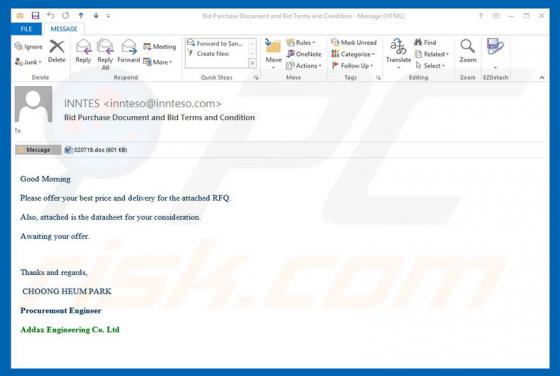560x376 pixels.
Task: Select the MESSAGE ribbon tab
Action: (64, 29)
